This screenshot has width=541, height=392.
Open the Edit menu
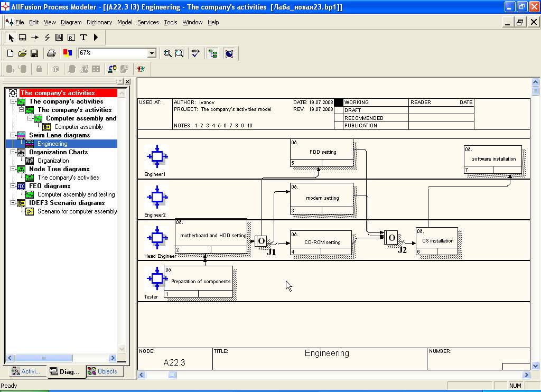pyautogui.click(x=34, y=22)
